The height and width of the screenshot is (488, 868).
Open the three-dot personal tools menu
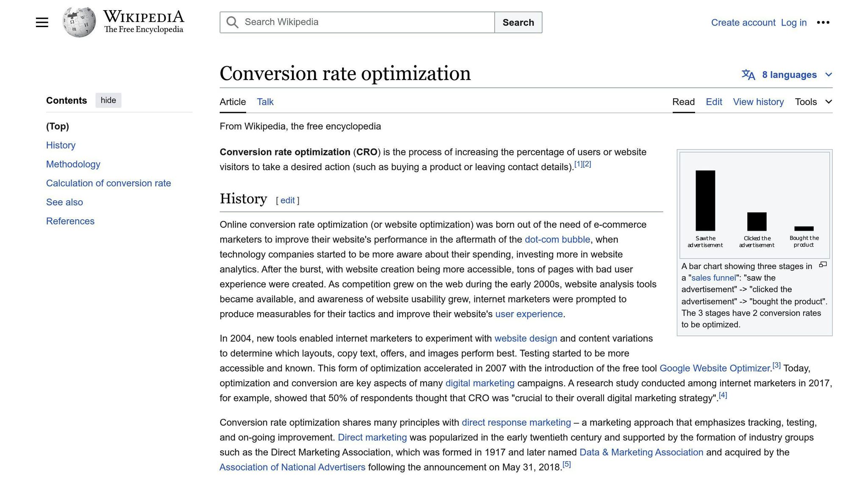823,22
